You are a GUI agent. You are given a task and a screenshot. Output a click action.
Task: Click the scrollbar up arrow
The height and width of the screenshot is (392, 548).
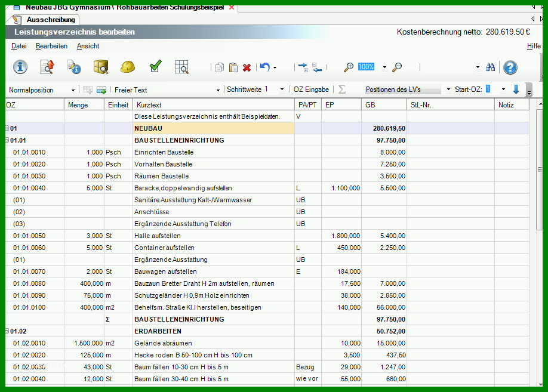coord(540,104)
